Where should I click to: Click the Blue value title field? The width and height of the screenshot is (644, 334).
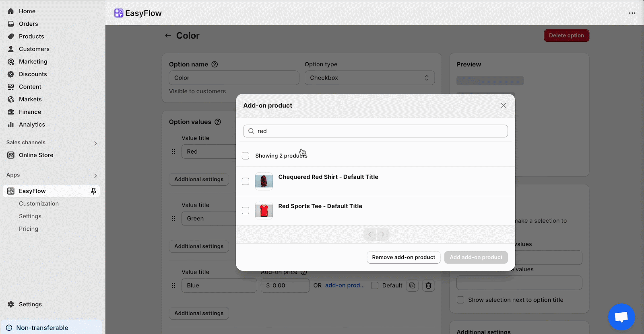[x=219, y=285]
